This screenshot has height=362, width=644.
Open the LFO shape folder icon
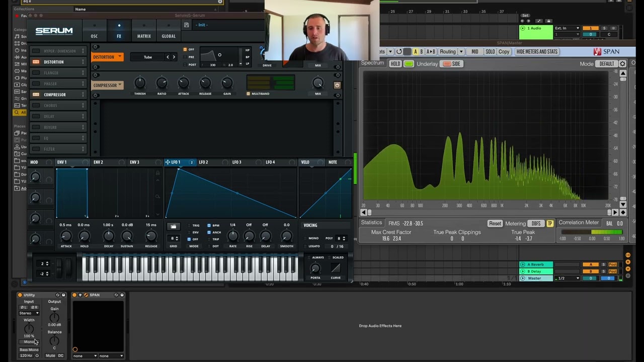coord(173,227)
